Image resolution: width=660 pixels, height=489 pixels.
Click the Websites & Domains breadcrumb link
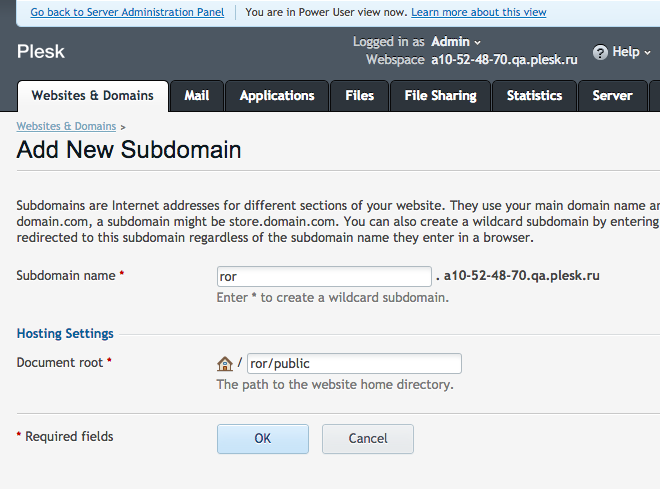coord(66,126)
